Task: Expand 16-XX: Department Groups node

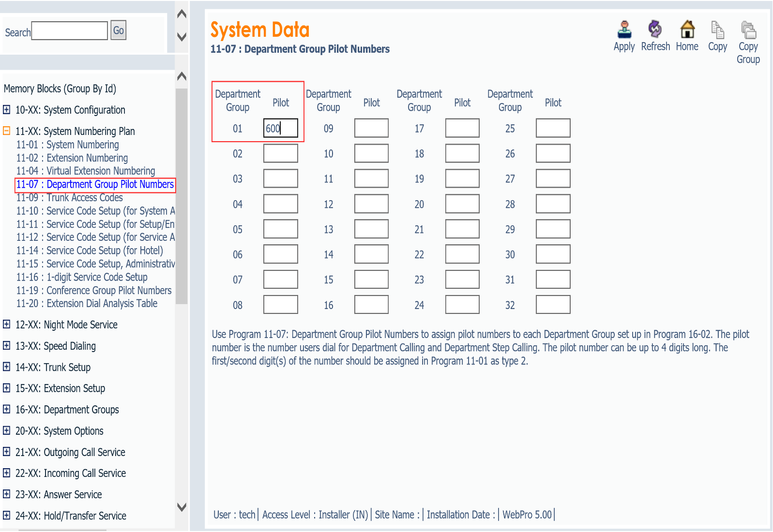Action: [7, 409]
